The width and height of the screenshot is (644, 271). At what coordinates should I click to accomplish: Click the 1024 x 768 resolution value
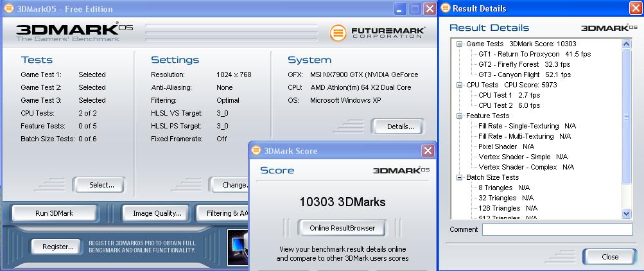[234, 74]
